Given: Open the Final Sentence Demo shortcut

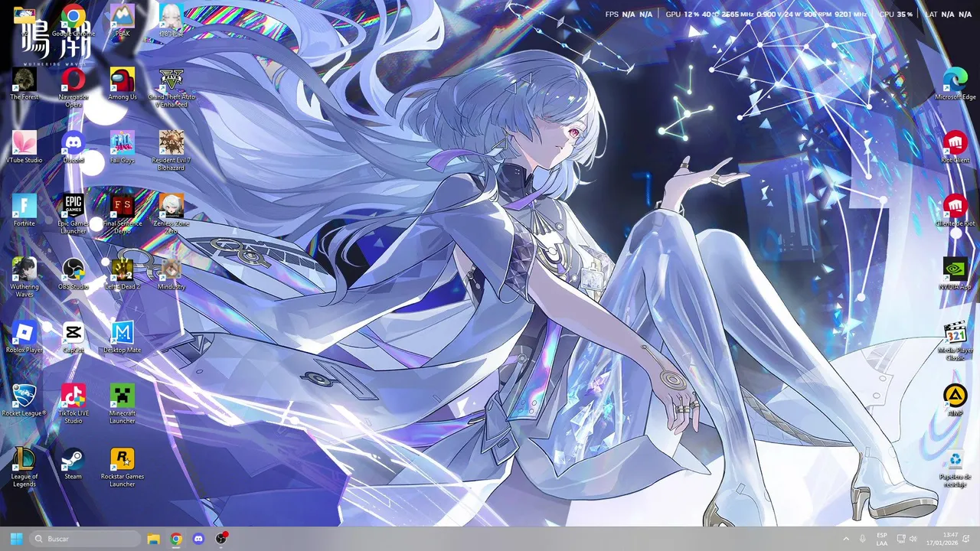Looking at the screenshot, I should click(122, 214).
